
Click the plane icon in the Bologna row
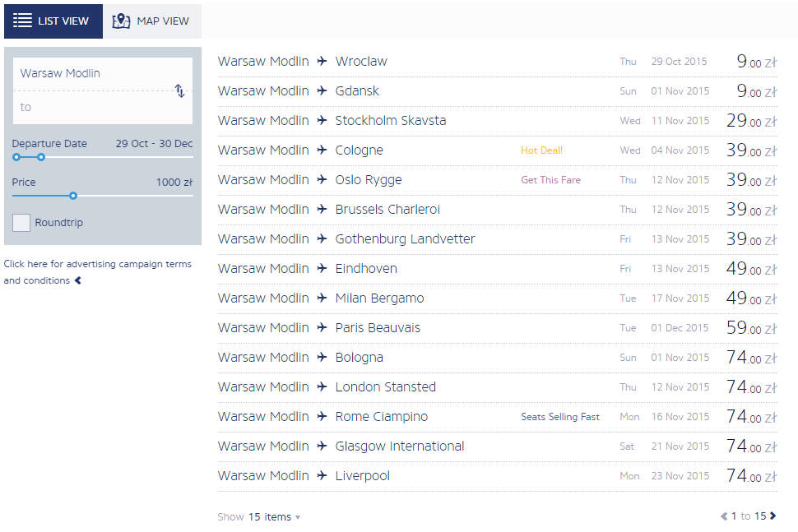[x=322, y=357]
